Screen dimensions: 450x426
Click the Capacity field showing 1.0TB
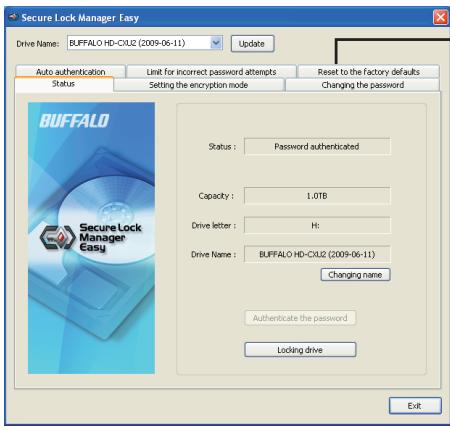pyautogui.click(x=317, y=196)
